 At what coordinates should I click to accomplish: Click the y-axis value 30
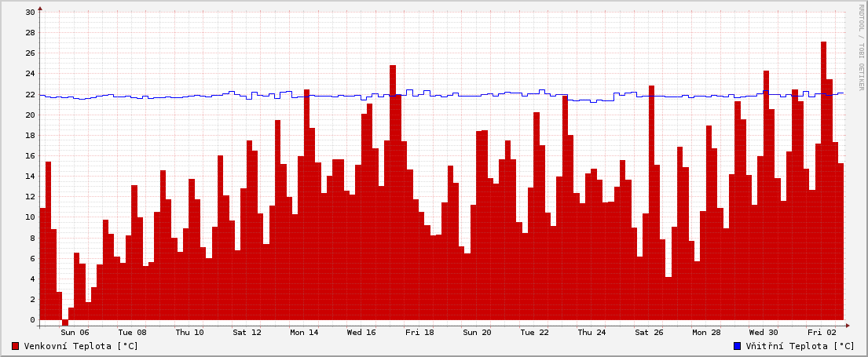[x=31, y=12]
